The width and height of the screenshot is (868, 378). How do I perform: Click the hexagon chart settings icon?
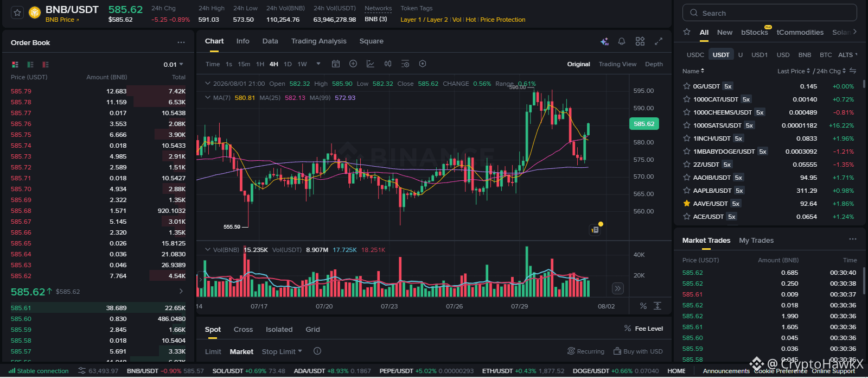pyautogui.click(x=423, y=64)
